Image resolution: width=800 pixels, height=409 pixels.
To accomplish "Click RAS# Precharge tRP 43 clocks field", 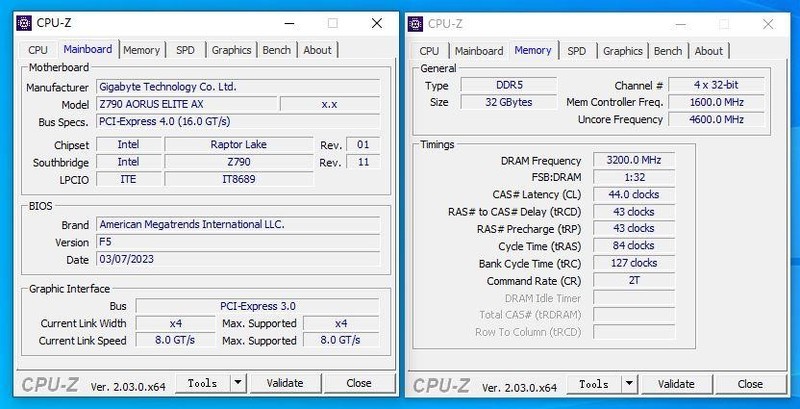I will 634,228.
